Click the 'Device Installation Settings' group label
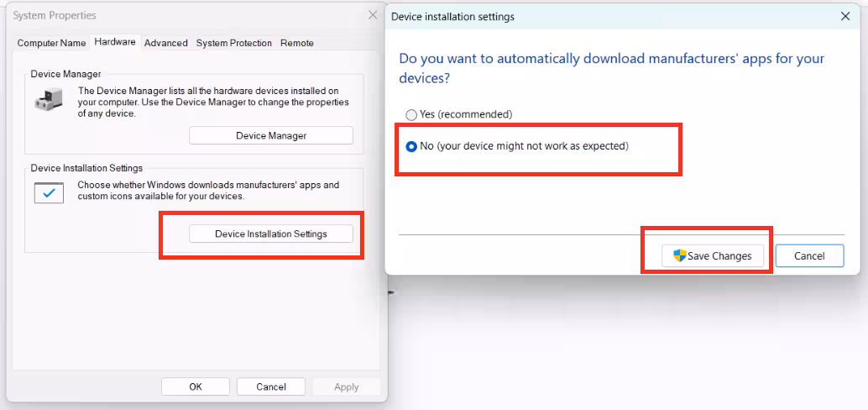868x410 pixels. click(87, 168)
